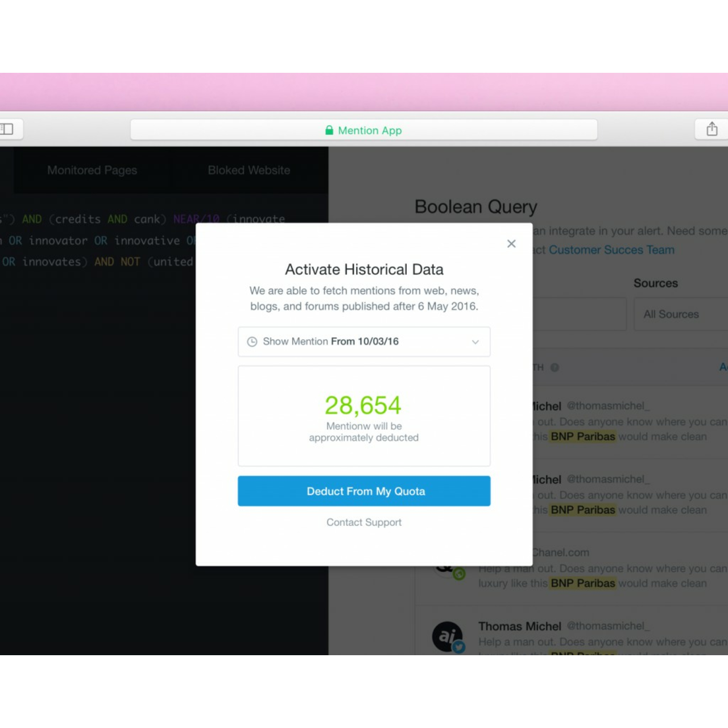Click the clock icon in the Show Mention selector

(252, 341)
